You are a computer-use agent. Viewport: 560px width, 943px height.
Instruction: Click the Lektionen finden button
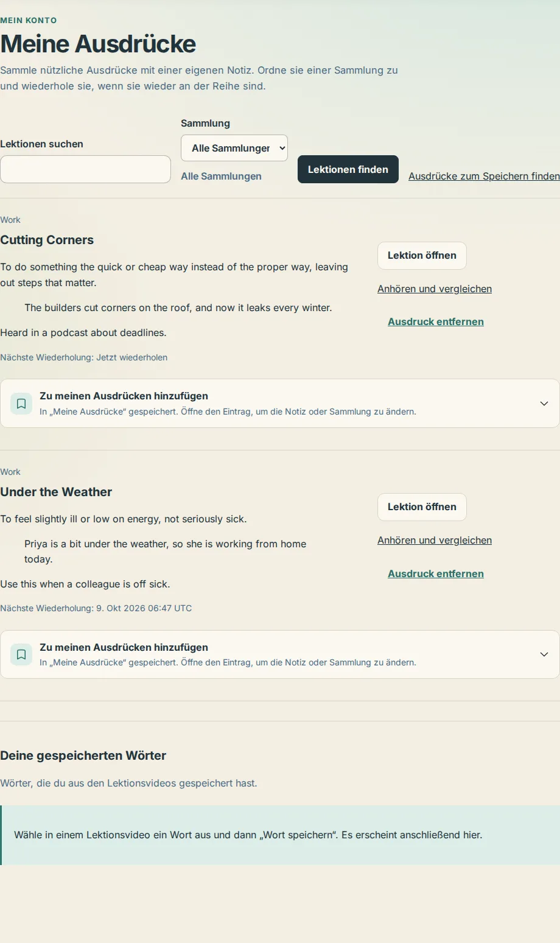348,169
